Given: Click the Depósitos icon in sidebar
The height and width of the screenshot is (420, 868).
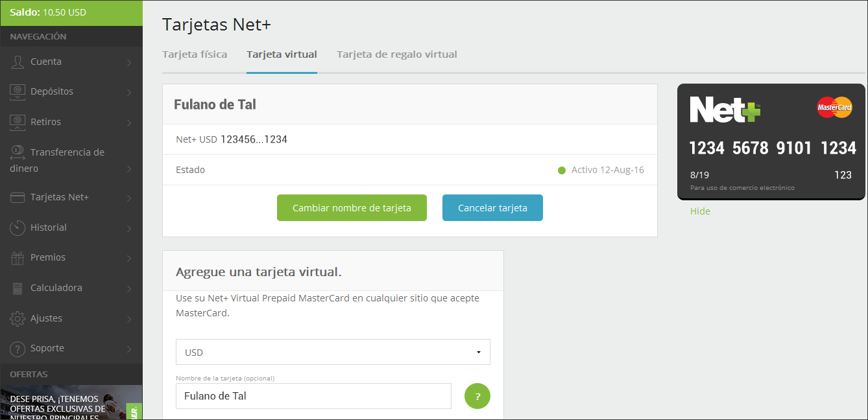Looking at the screenshot, I should [x=18, y=91].
